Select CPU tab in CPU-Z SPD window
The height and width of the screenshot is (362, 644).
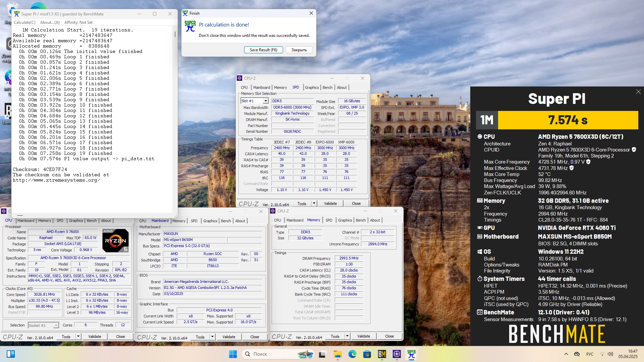[x=244, y=87]
